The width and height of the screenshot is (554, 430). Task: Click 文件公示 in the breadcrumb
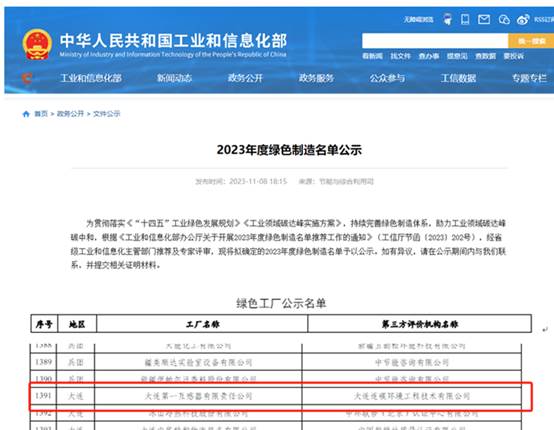pyautogui.click(x=106, y=114)
